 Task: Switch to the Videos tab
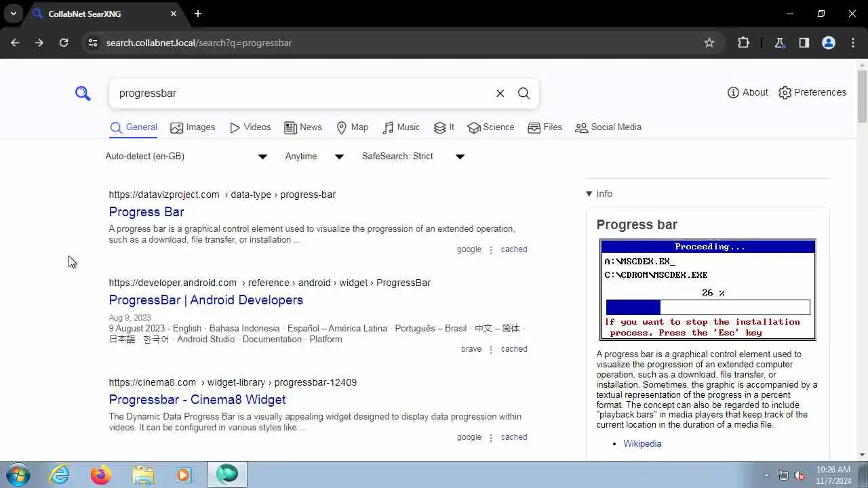click(x=250, y=127)
